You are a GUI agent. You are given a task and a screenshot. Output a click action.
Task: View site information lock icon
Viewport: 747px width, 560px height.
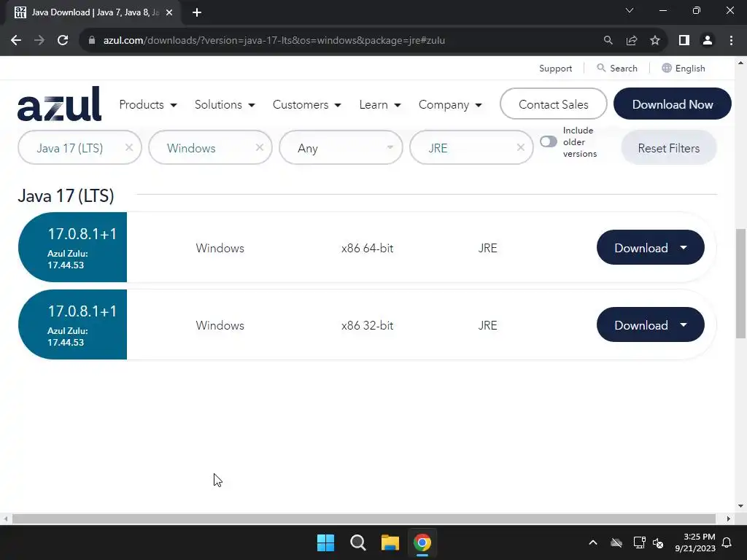pos(92,40)
